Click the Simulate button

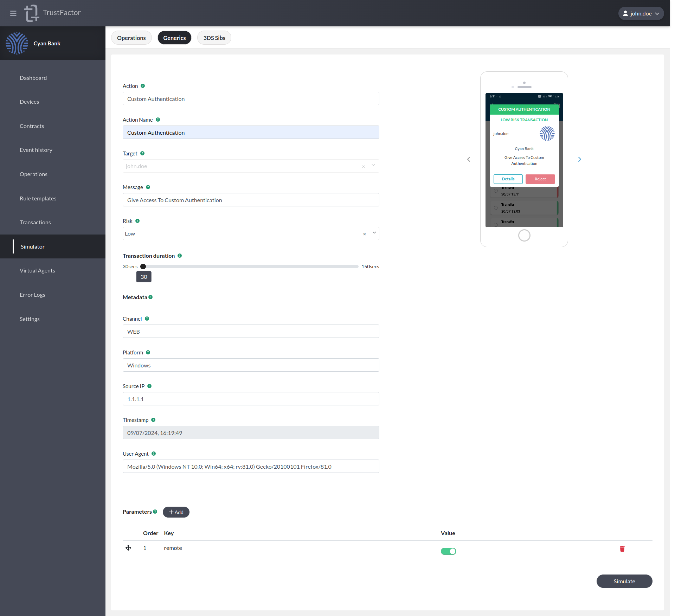tap(624, 581)
